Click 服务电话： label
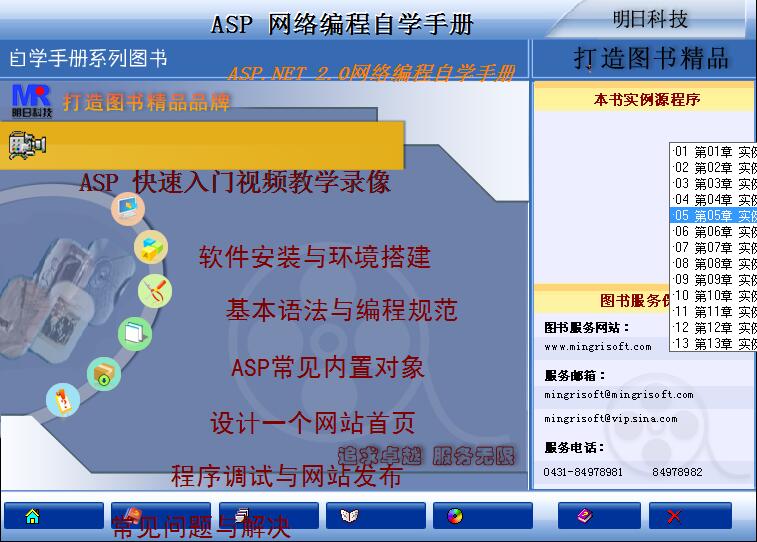This screenshot has width=757, height=542. pyautogui.click(x=575, y=447)
